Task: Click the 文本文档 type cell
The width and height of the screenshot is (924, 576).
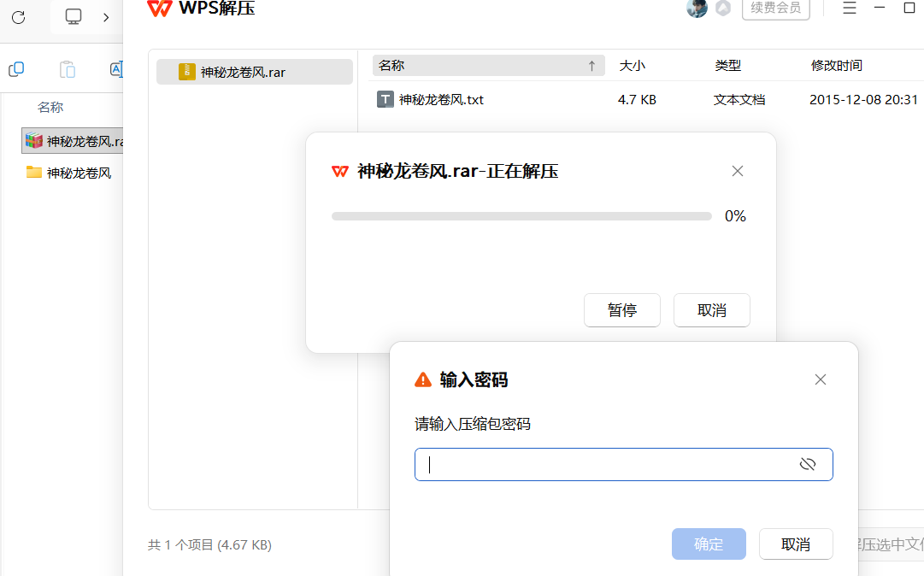Action: tap(739, 99)
